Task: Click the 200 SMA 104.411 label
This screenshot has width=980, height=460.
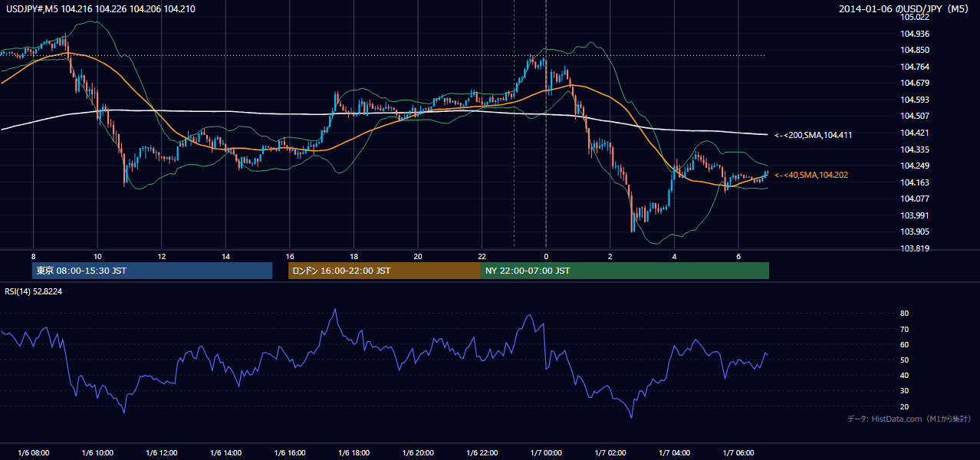Action: click(x=814, y=135)
